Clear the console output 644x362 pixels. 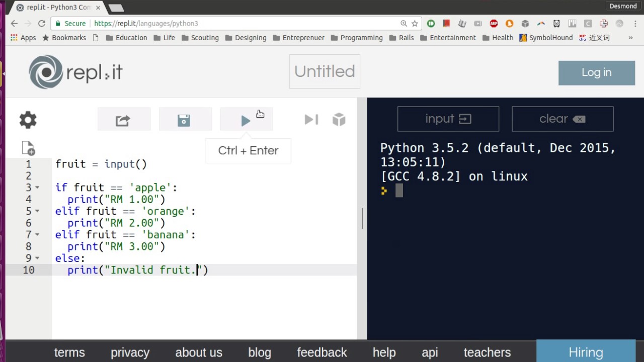coord(562,119)
